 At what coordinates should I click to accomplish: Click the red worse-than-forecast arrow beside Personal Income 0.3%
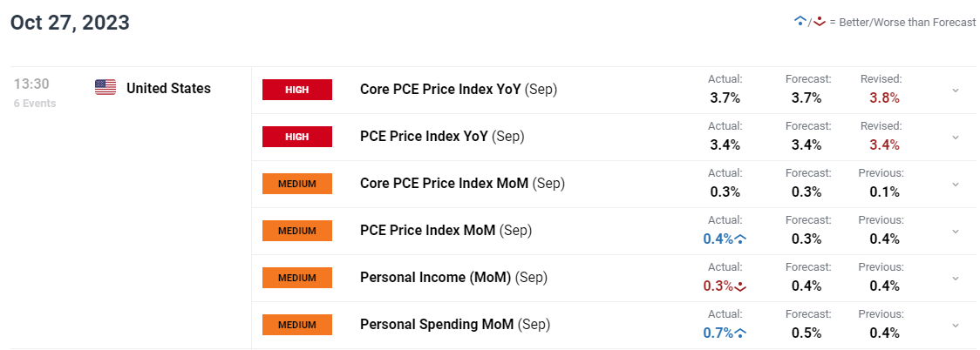(740, 286)
